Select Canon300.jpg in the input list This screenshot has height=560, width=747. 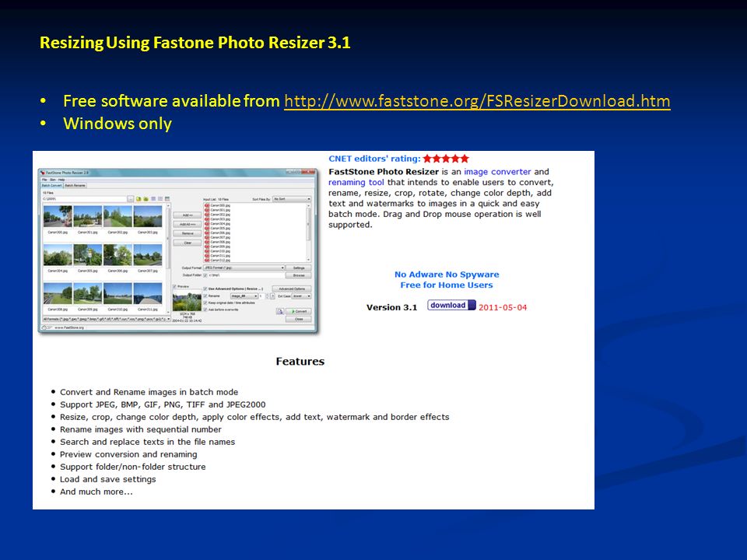point(217,205)
